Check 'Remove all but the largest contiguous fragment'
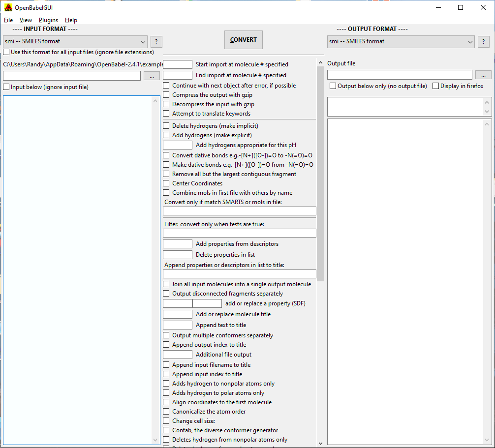495x448 pixels. tap(166, 174)
